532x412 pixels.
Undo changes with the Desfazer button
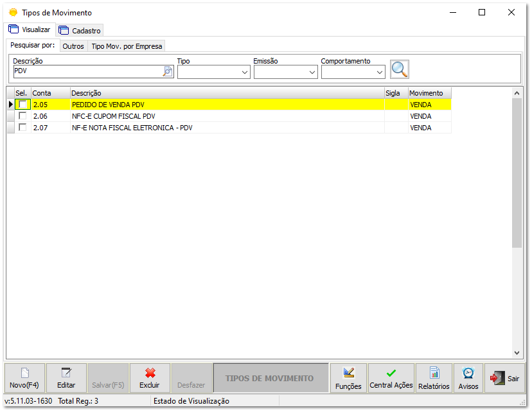tap(191, 378)
